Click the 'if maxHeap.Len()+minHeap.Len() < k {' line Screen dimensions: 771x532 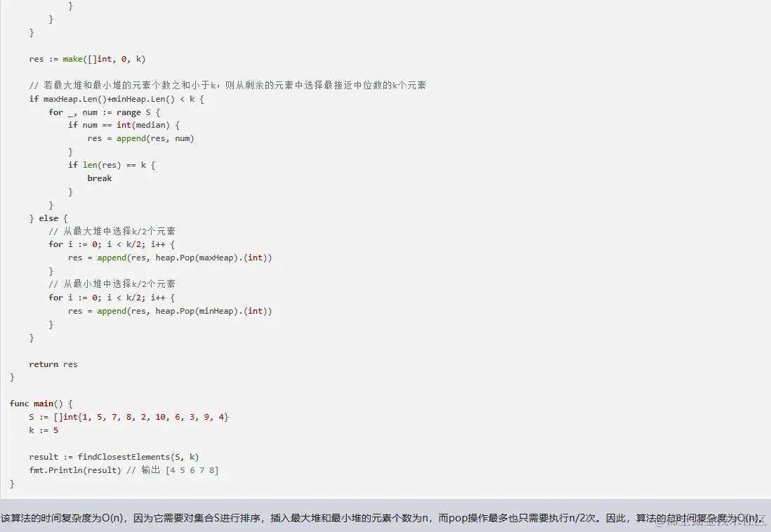(117, 99)
